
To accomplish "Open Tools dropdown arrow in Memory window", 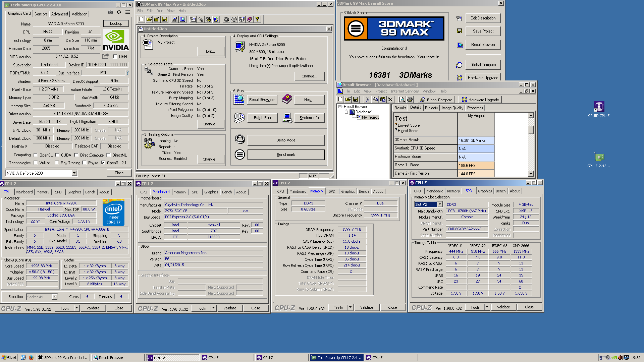I will [x=350, y=307].
